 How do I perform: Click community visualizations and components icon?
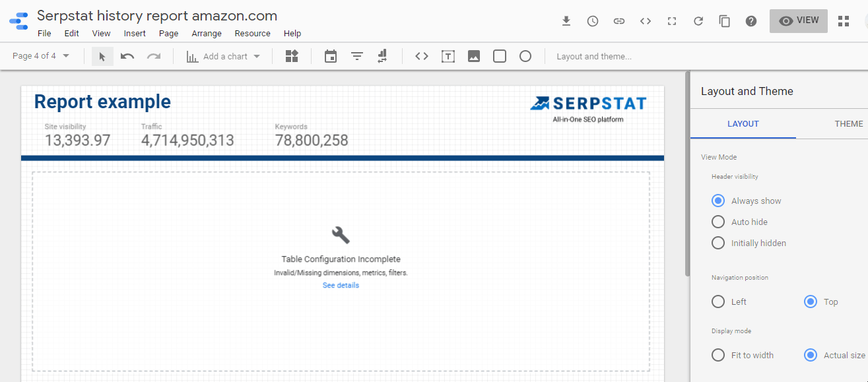pyautogui.click(x=292, y=56)
